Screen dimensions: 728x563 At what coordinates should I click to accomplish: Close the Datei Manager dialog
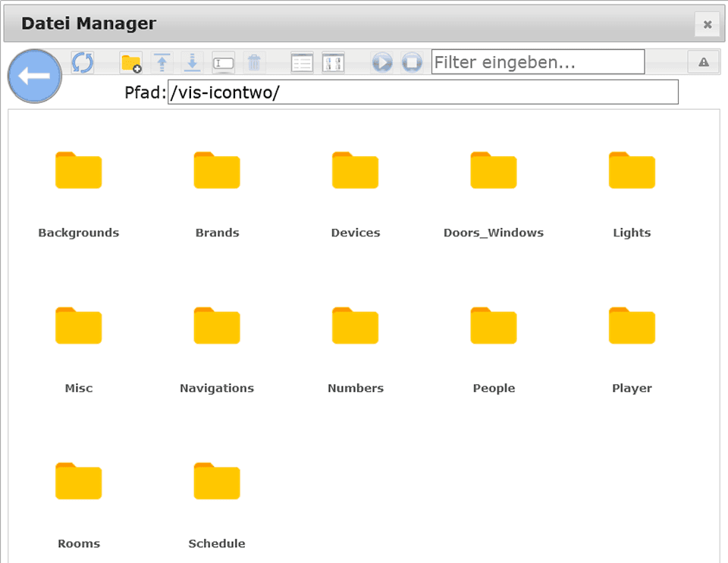pos(707,24)
